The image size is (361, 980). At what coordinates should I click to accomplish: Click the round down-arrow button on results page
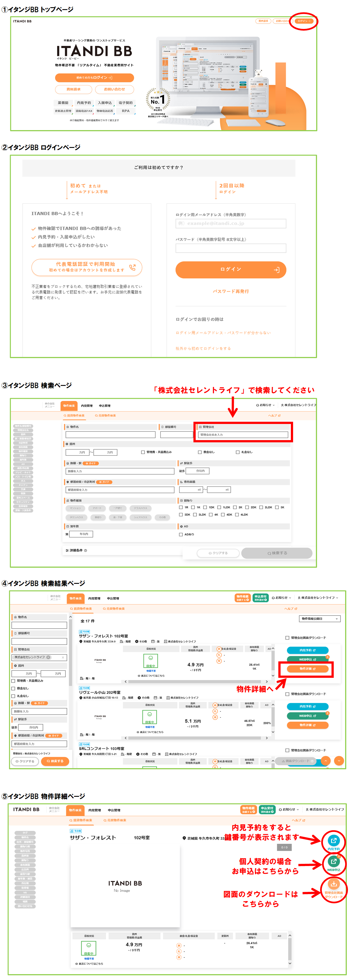click(339, 760)
